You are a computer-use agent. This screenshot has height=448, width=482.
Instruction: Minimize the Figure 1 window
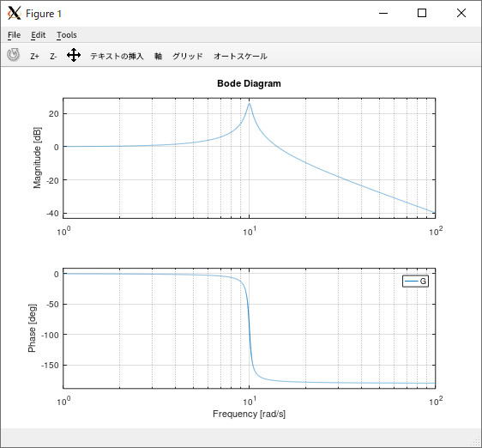click(383, 13)
